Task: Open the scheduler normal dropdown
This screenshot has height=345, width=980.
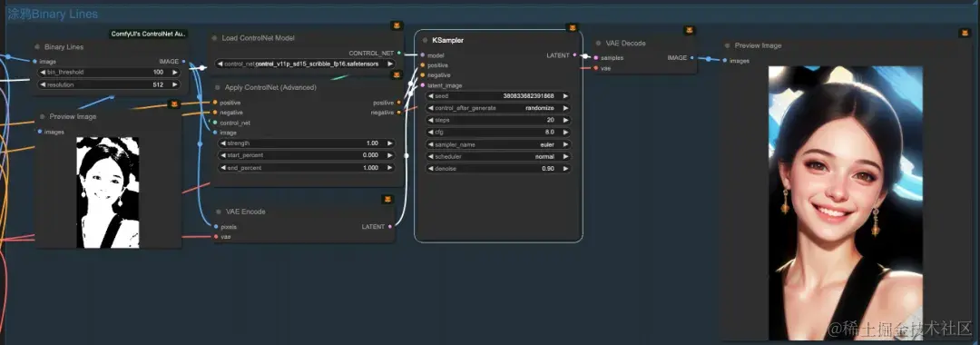Action: pyautogui.click(x=498, y=157)
